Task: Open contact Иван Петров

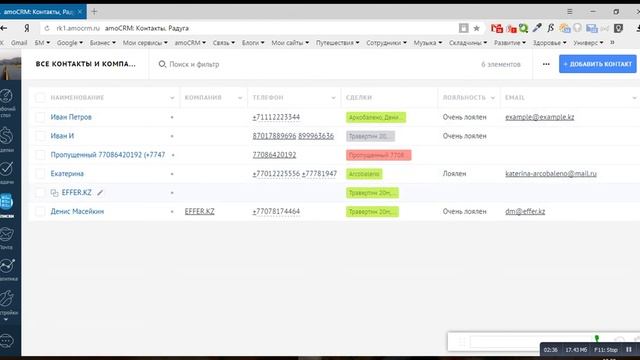Action: click(x=71, y=117)
